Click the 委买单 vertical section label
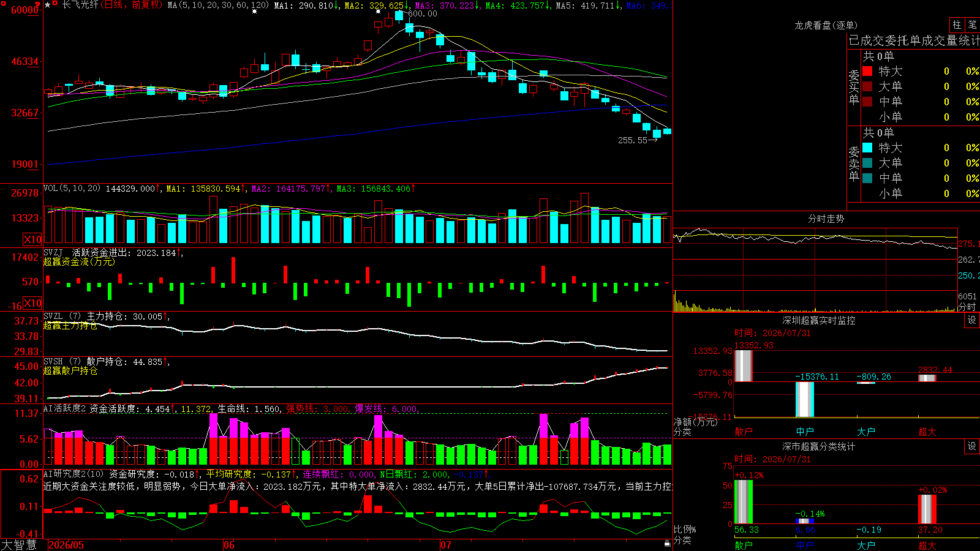 [x=854, y=87]
